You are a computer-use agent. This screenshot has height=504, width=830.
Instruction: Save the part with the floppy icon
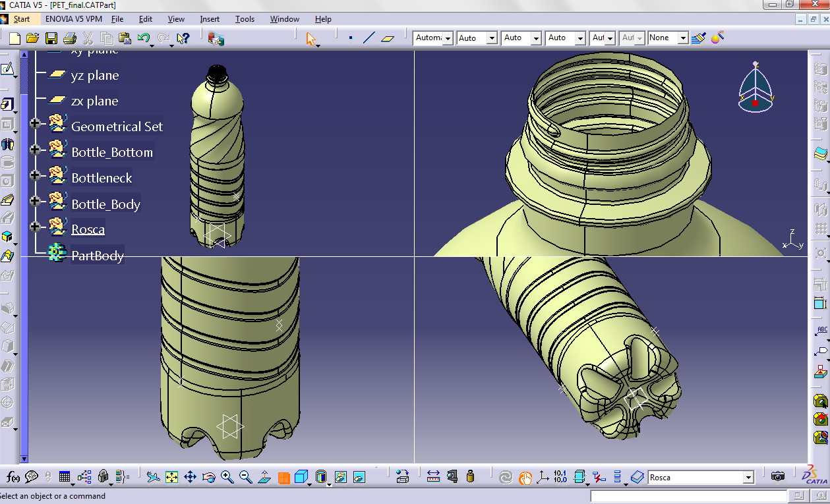pyautogui.click(x=51, y=38)
